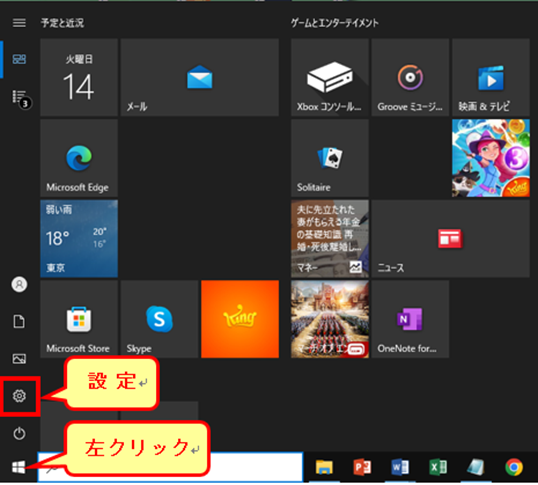Click the Power button icon
The width and height of the screenshot is (538, 485).
click(19, 433)
